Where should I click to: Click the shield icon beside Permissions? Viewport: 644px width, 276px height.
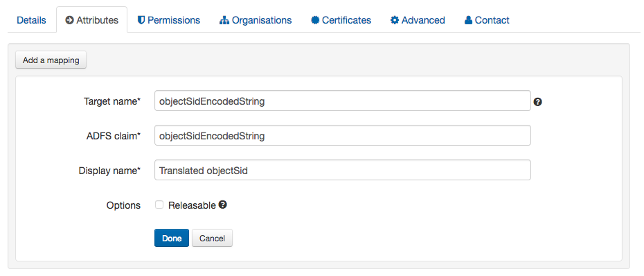click(x=141, y=20)
